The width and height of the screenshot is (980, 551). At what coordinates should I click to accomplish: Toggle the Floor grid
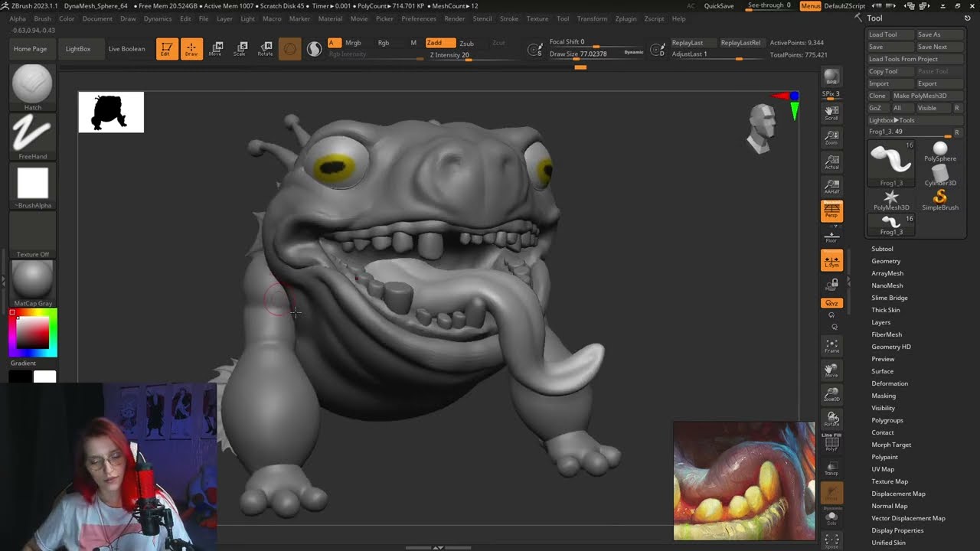coord(831,236)
